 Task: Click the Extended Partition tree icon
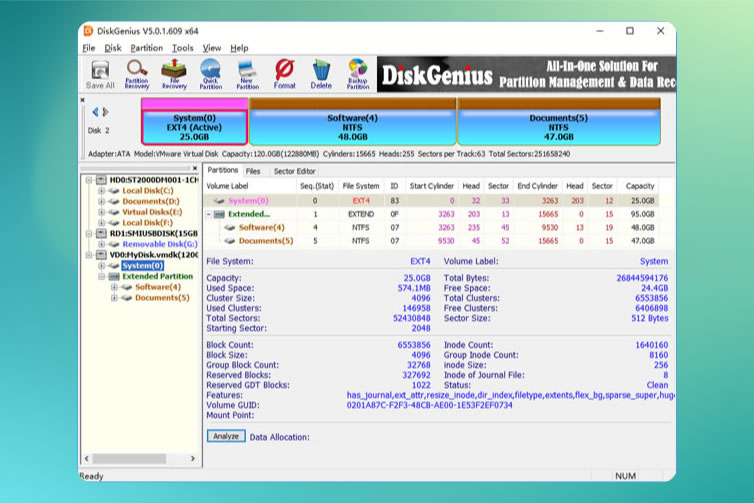coord(114,276)
